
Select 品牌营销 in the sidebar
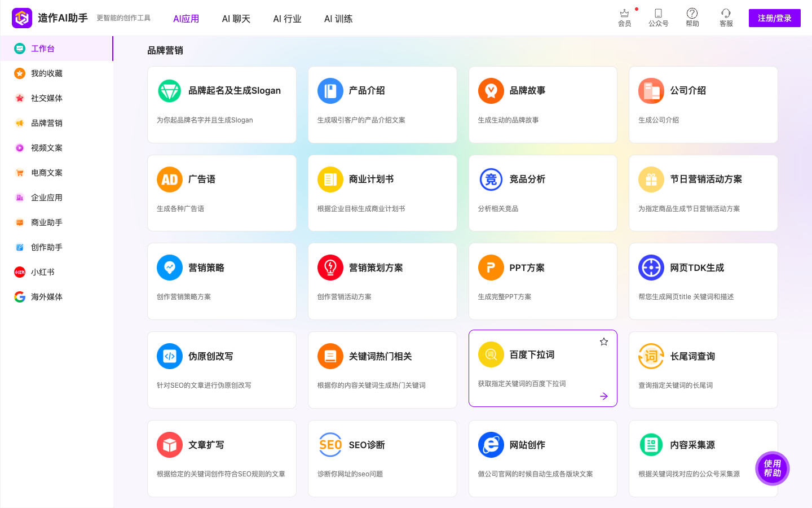[x=56, y=123]
